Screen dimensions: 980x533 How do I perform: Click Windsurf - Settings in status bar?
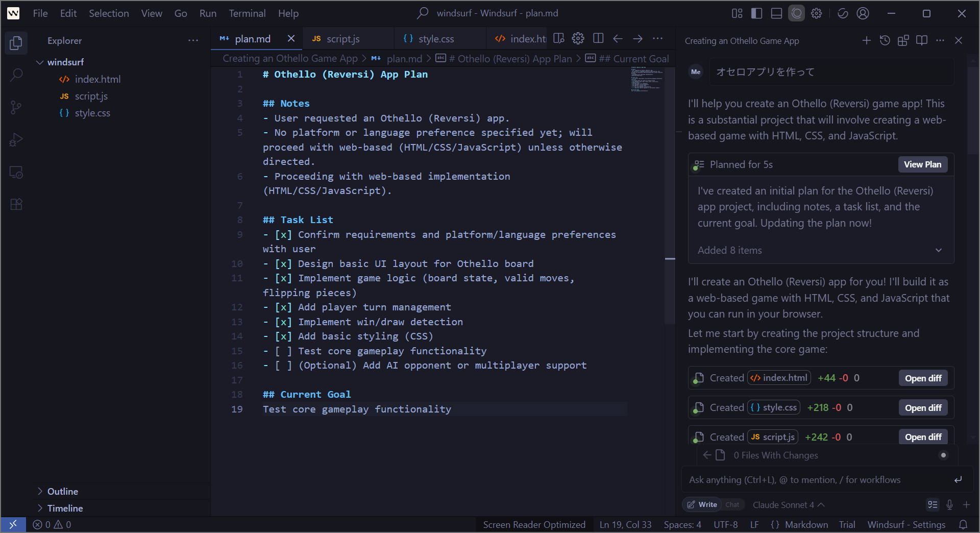(906, 524)
